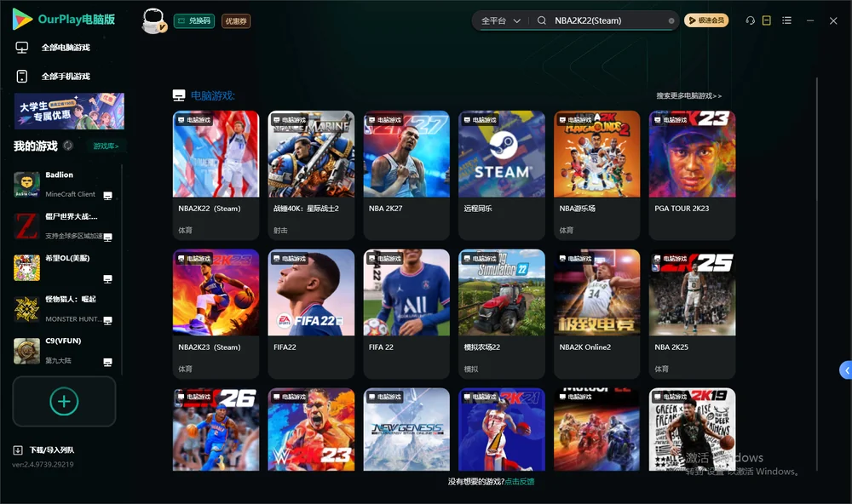This screenshot has height=504, width=852.
Task: Open the list menu icon in title bar
Action: [786, 20]
